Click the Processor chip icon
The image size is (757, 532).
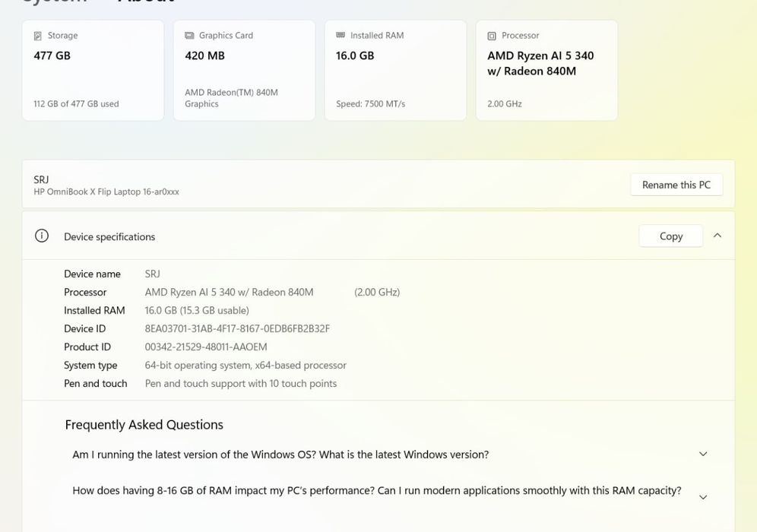click(492, 36)
